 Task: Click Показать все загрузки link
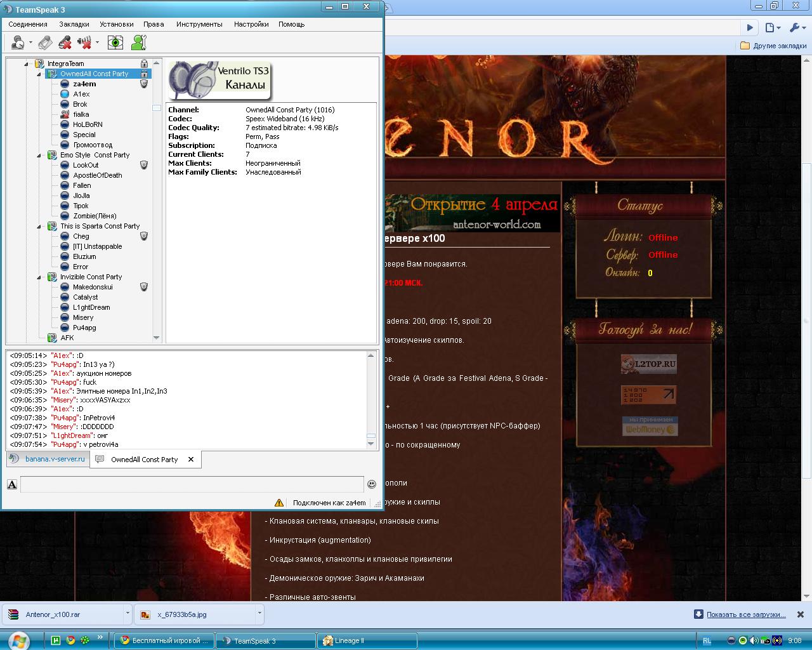(x=746, y=614)
